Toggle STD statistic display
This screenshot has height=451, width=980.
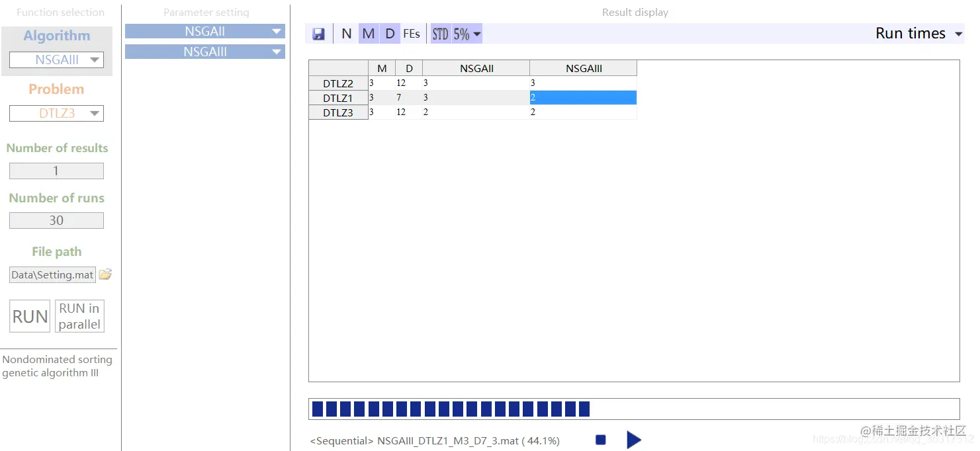click(440, 33)
